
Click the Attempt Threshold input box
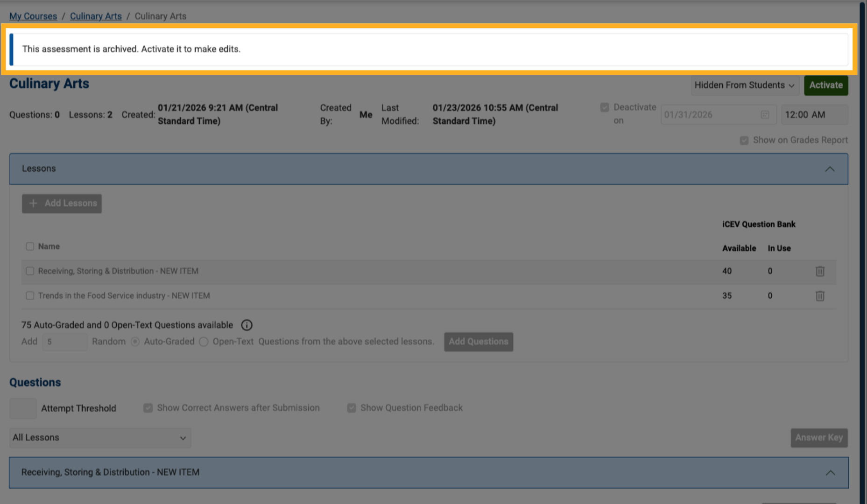click(x=23, y=408)
